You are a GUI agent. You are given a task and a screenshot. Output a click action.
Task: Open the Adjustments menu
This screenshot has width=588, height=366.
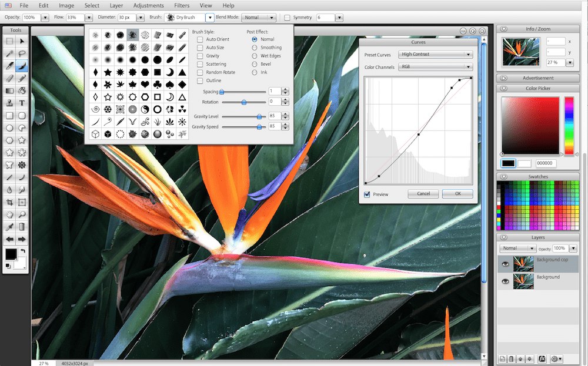(149, 6)
